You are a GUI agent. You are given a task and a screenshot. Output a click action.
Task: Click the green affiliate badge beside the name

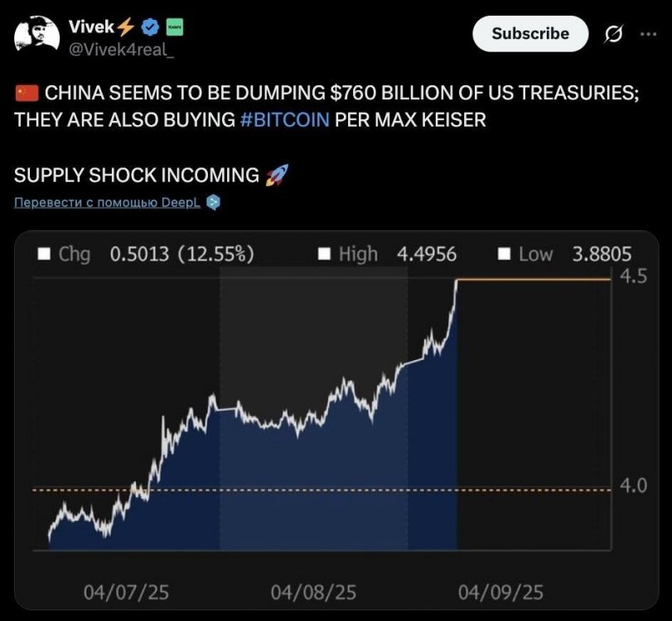[x=175, y=28]
